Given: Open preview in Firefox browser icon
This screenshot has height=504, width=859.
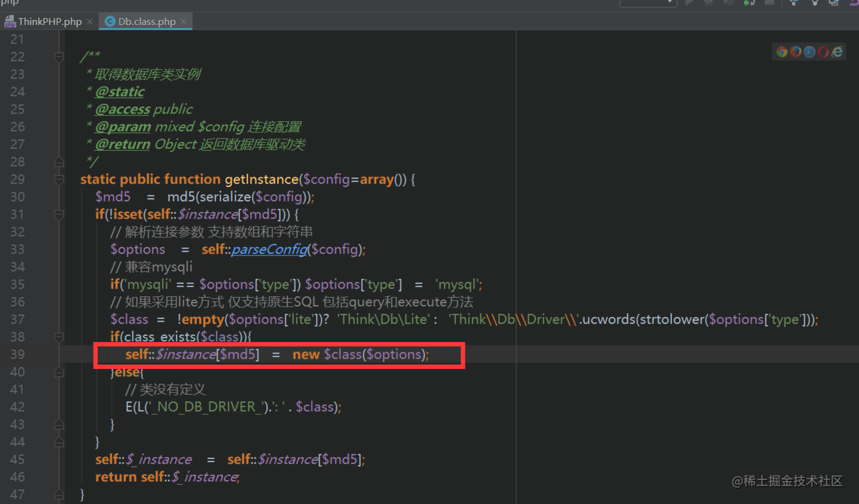Looking at the screenshot, I should tap(796, 52).
